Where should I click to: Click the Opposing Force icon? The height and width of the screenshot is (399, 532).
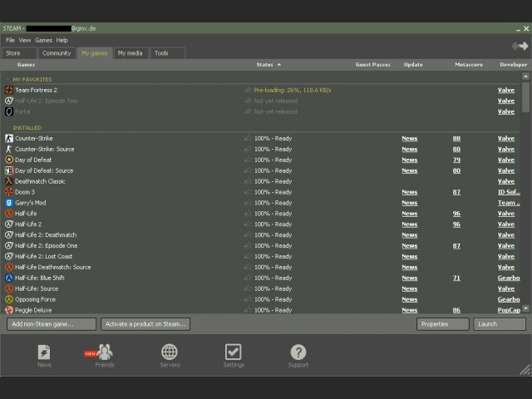click(9, 299)
